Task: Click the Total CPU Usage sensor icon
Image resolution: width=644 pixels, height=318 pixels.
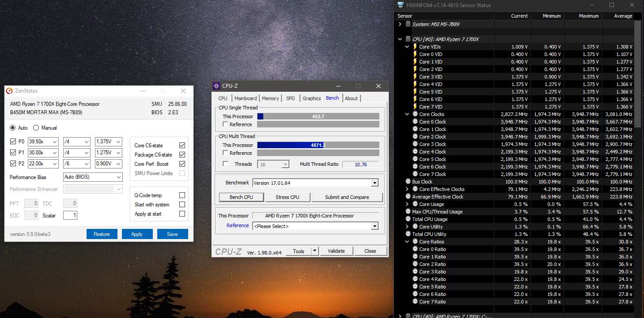Action: (408, 219)
